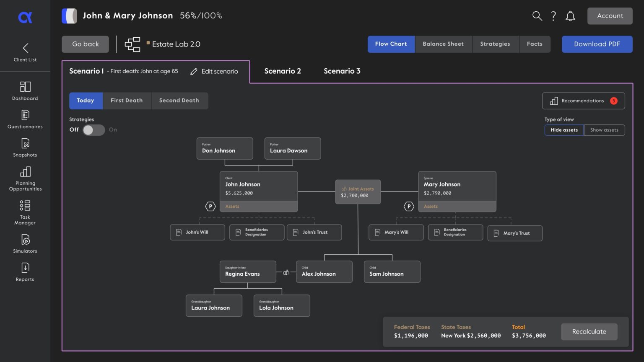Open Reports in the left sidebar
644x362 pixels.
click(x=25, y=271)
